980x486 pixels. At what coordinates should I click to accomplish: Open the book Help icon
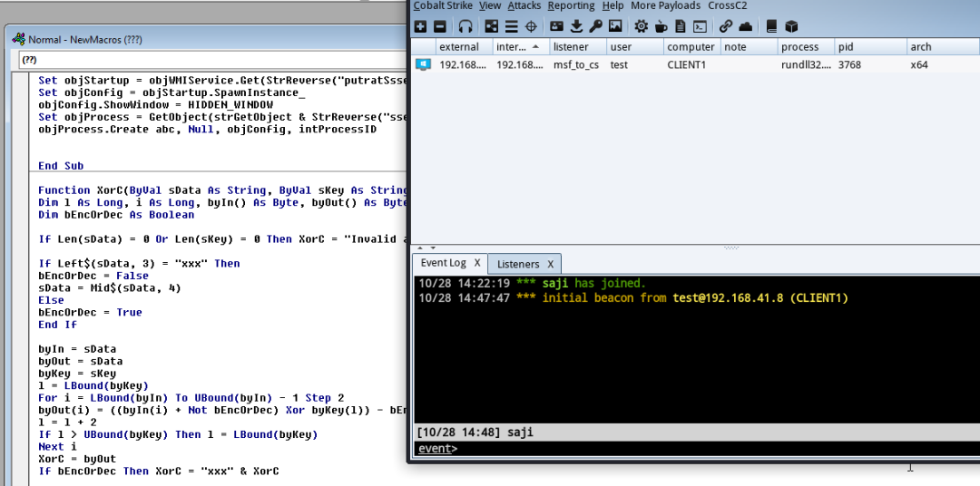point(771,26)
